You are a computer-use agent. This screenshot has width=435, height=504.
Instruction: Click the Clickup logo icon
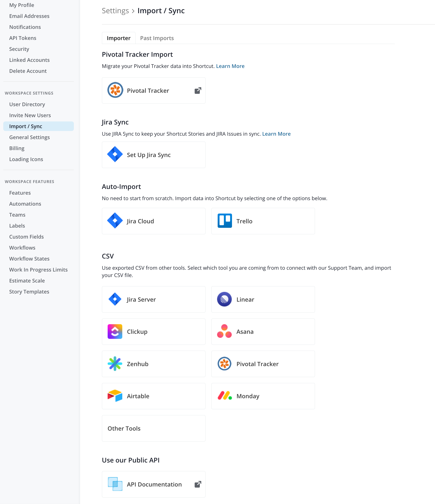115,331
